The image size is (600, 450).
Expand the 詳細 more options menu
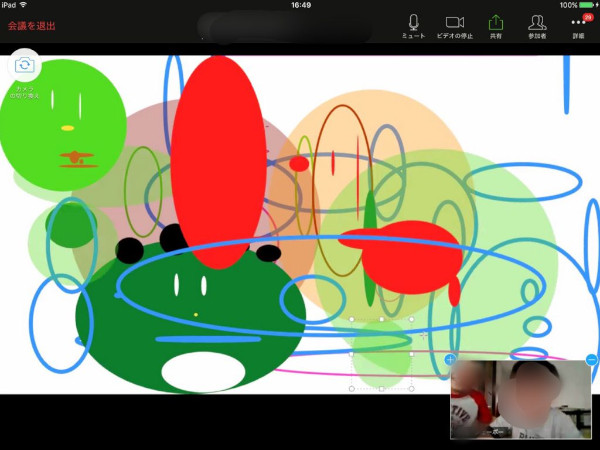point(578,26)
